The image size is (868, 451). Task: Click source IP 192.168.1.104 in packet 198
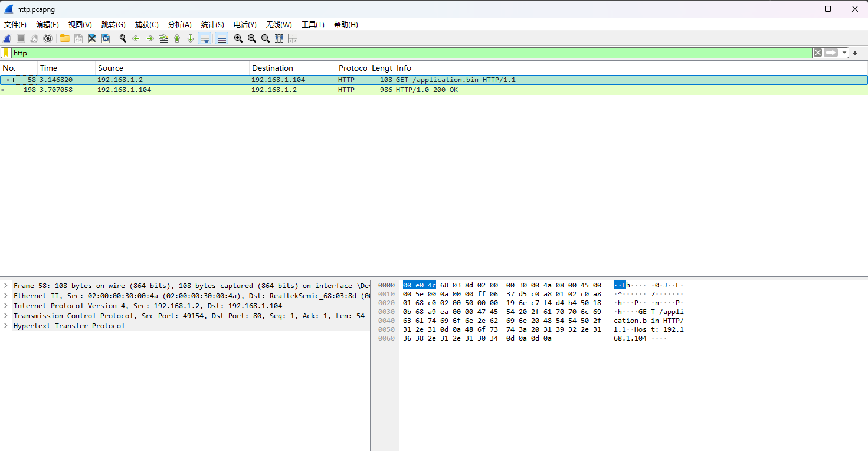[x=124, y=90]
